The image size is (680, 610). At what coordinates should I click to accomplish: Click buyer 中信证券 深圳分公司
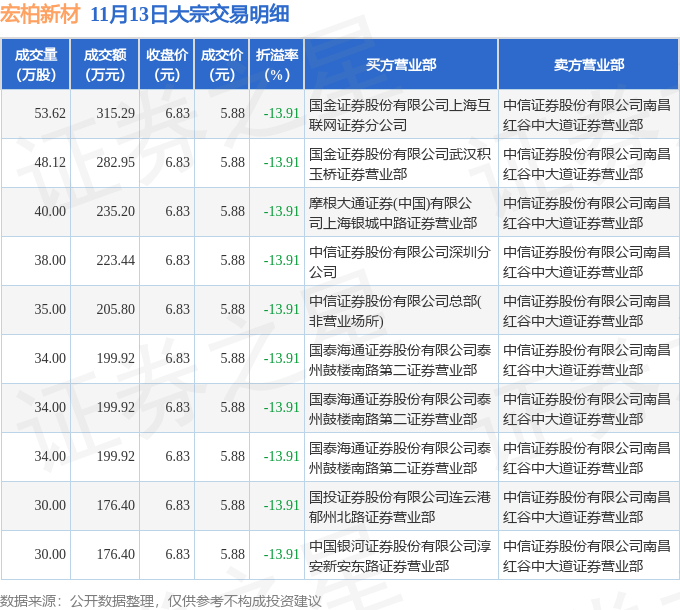tap(399, 262)
